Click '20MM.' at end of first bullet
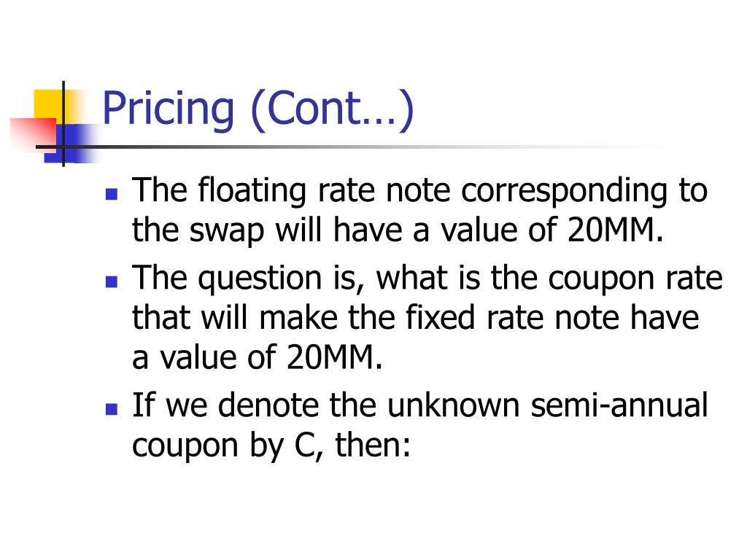The width and height of the screenshot is (747, 560). click(x=616, y=230)
